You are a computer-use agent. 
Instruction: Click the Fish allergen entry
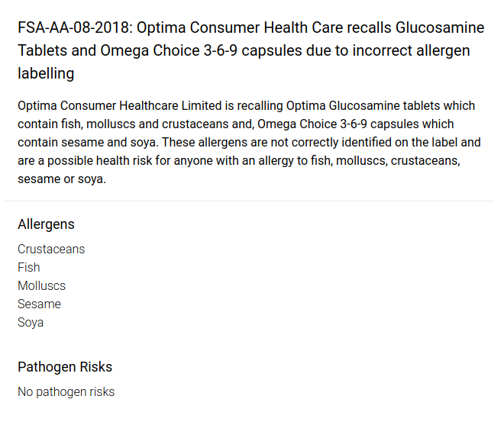pyautogui.click(x=29, y=267)
